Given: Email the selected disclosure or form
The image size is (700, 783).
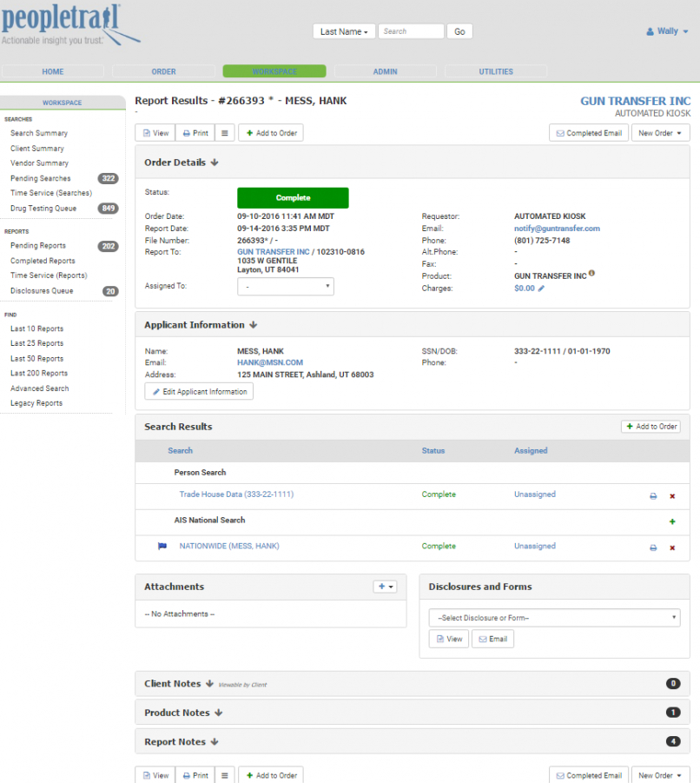Looking at the screenshot, I should coord(493,639).
